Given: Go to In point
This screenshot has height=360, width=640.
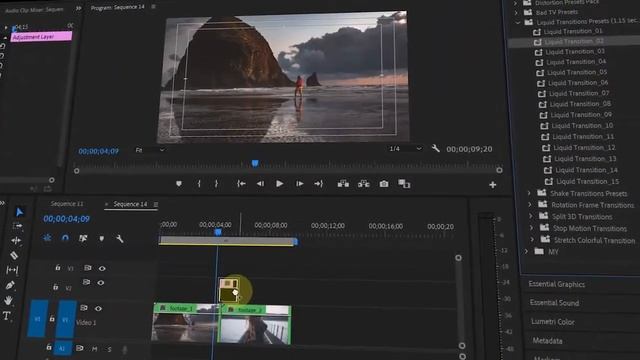Looking at the screenshot, I should pyautogui.click(x=241, y=184).
